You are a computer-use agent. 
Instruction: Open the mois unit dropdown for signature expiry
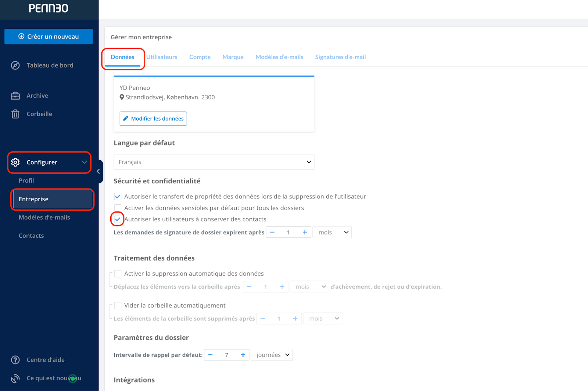pos(332,232)
